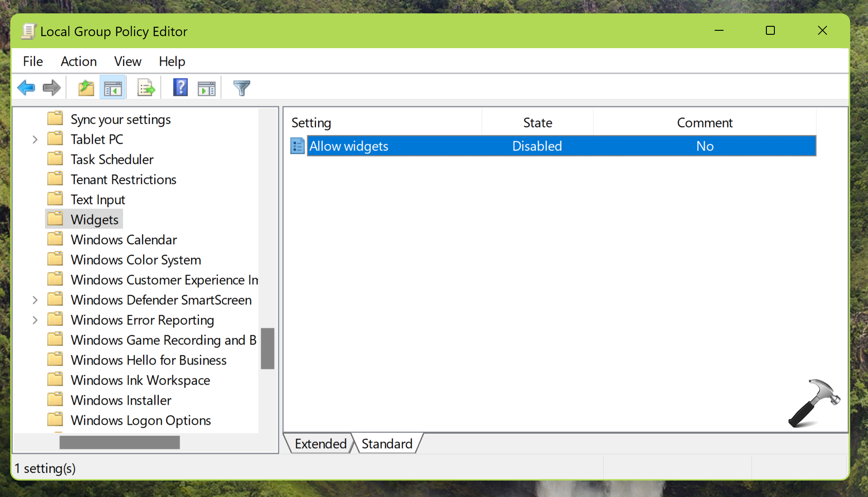The image size is (868, 497).
Task: Open the Help toolbar icon
Action: click(x=180, y=88)
